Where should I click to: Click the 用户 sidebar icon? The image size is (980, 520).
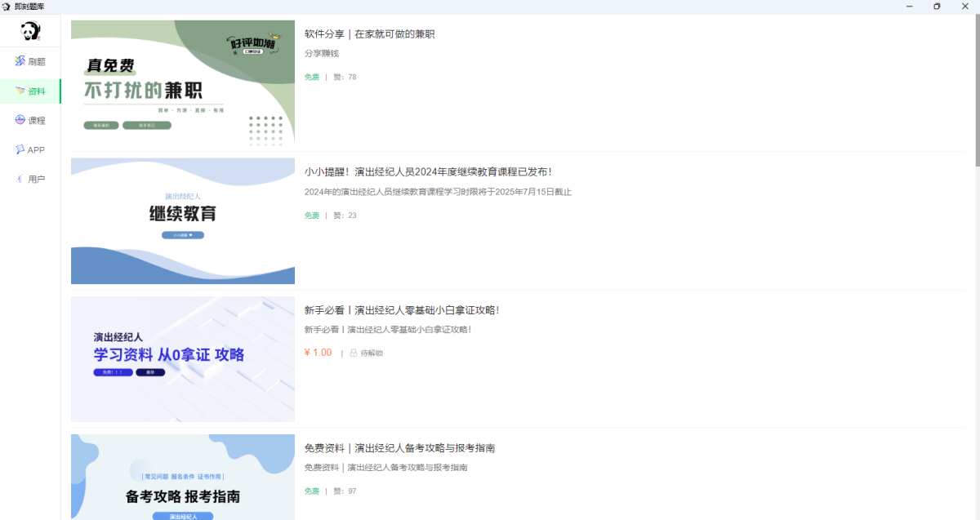click(x=20, y=179)
